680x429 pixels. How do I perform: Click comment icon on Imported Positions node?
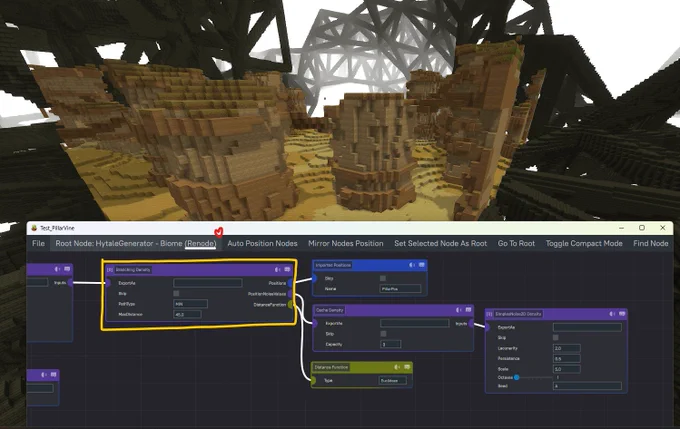[x=422, y=265]
